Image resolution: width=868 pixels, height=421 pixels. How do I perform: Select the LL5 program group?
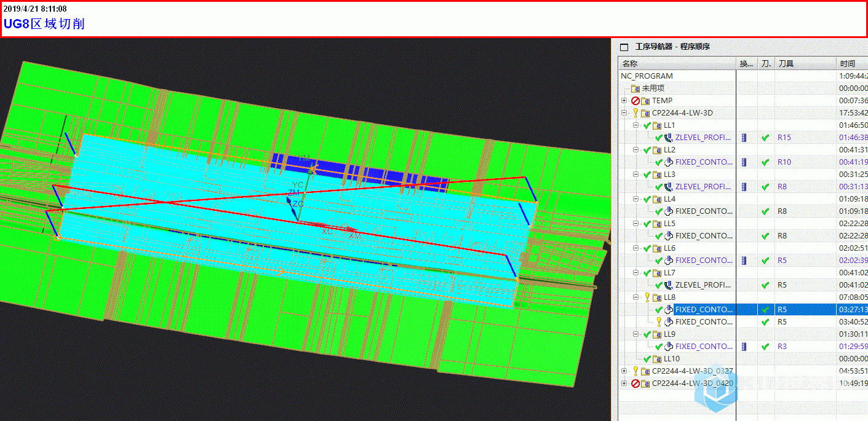click(669, 224)
